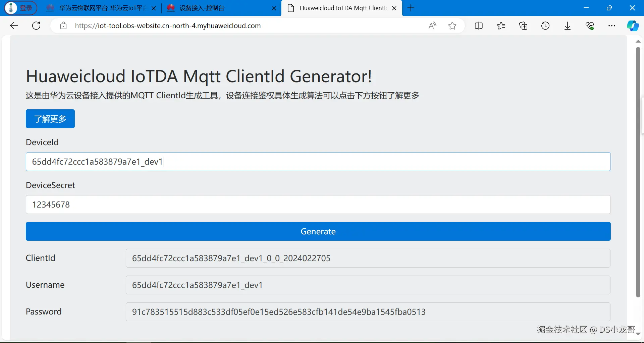
Task: Close the 华为云物联网平台 tab
Action: (154, 8)
